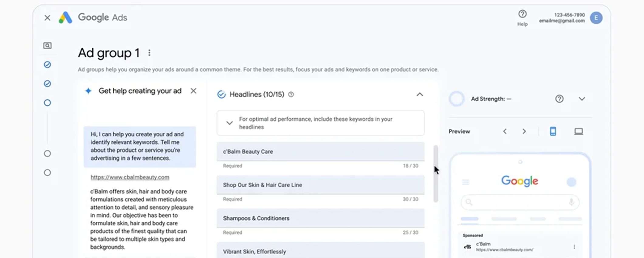Click the search overview icon in the sidebar
The height and width of the screenshot is (258, 644).
click(x=47, y=46)
